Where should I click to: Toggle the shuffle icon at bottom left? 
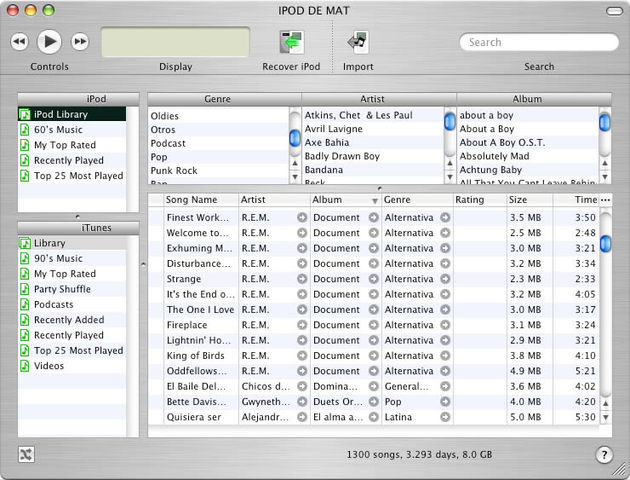(26, 454)
